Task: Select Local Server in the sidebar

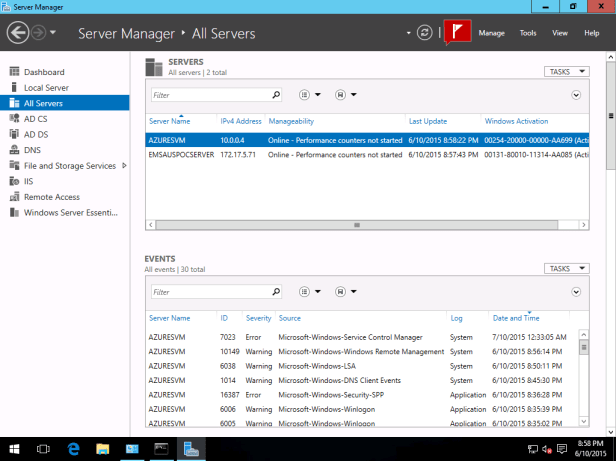Action: (46, 87)
